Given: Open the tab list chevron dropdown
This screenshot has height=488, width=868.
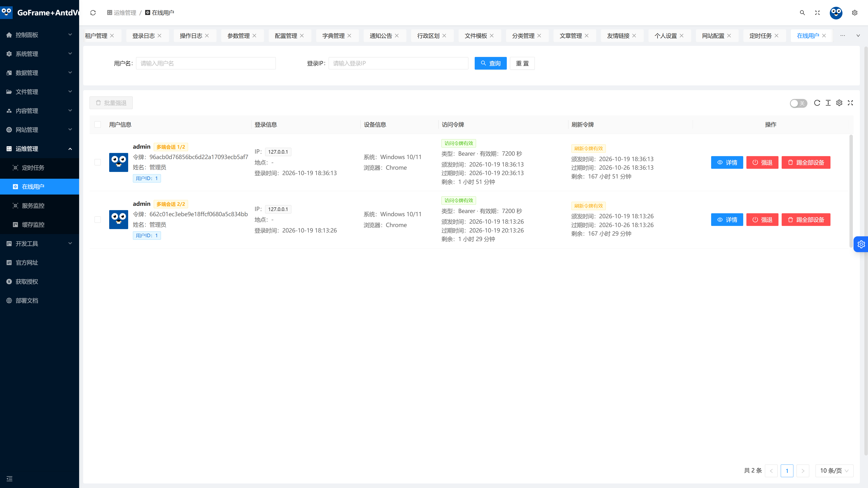Looking at the screenshot, I should 858,36.
